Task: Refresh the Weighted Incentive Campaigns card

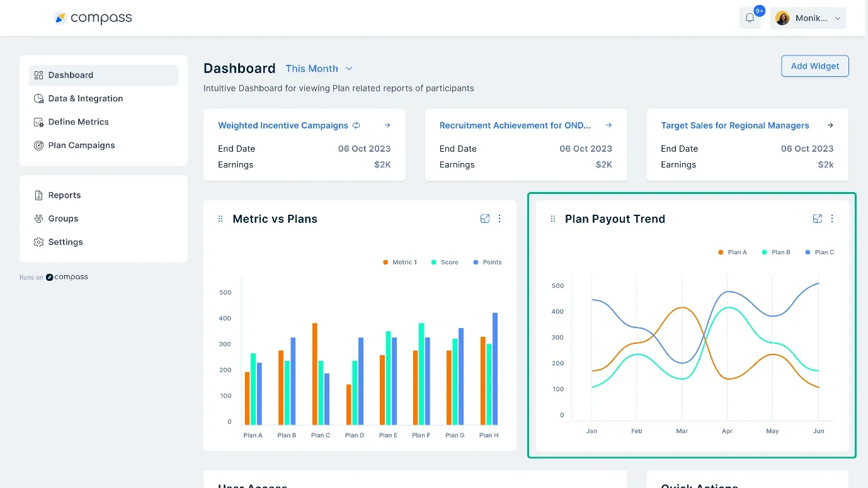Action: (x=357, y=125)
